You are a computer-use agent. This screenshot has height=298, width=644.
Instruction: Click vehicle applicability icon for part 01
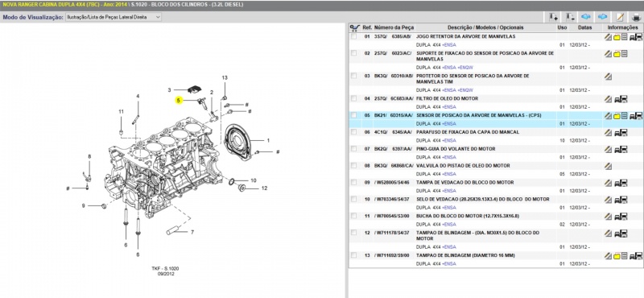pyautogui.click(x=636, y=37)
